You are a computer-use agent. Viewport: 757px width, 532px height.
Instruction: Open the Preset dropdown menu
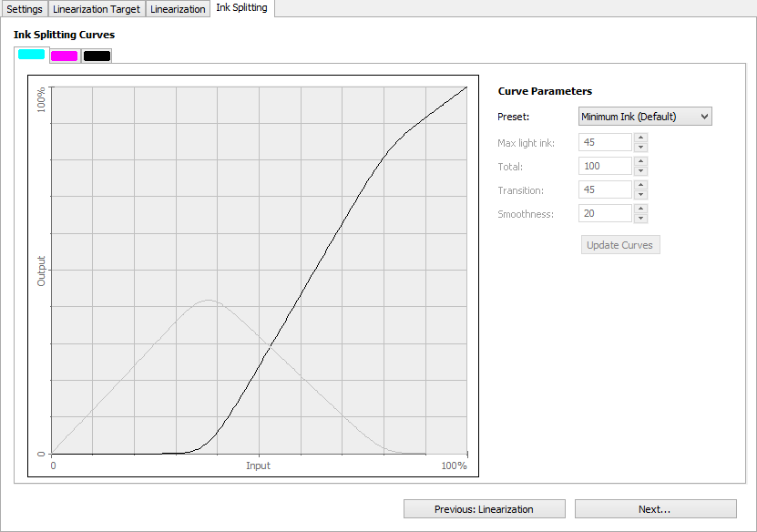(x=645, y=117)
